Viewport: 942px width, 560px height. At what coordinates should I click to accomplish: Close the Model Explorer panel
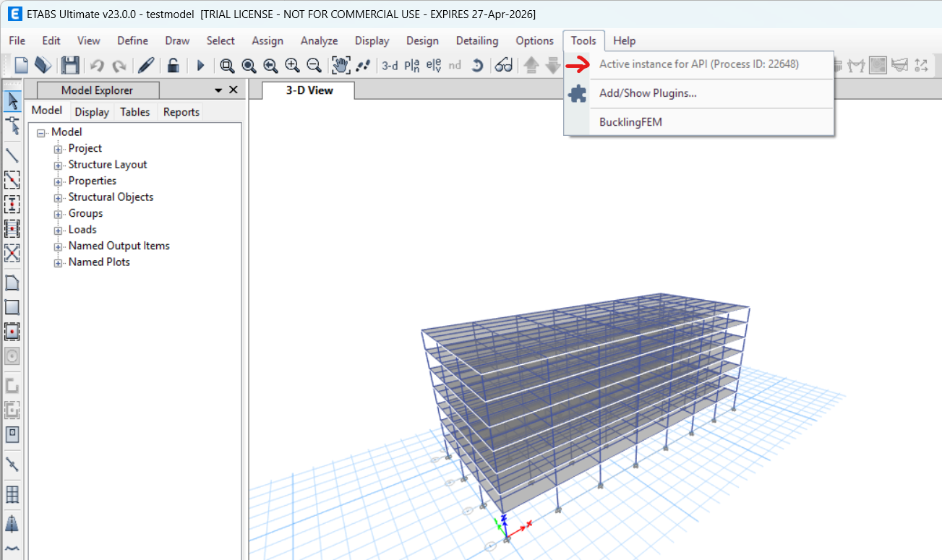233,90
